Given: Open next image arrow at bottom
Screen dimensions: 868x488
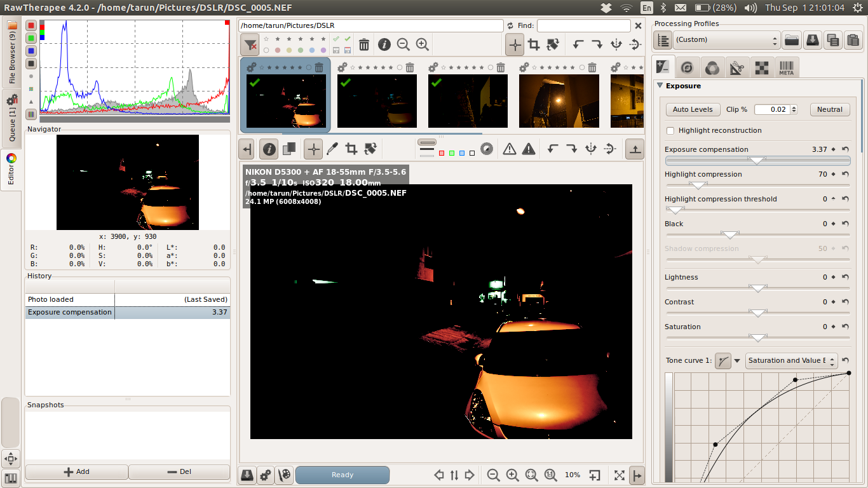Looking at the screenshot, I should (470, 475).
